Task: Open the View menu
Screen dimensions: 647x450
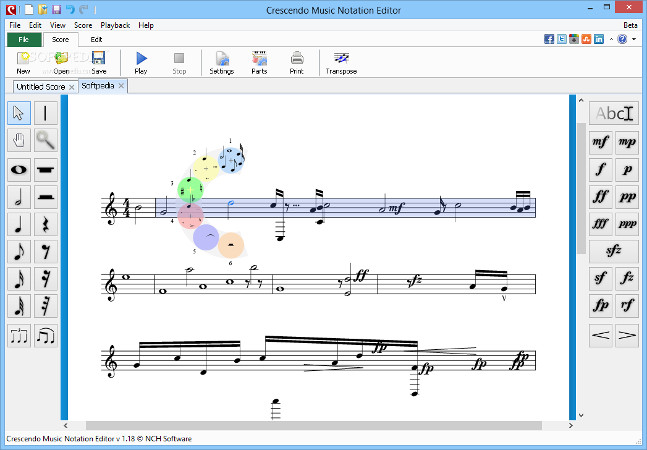Action: point(57,25)
